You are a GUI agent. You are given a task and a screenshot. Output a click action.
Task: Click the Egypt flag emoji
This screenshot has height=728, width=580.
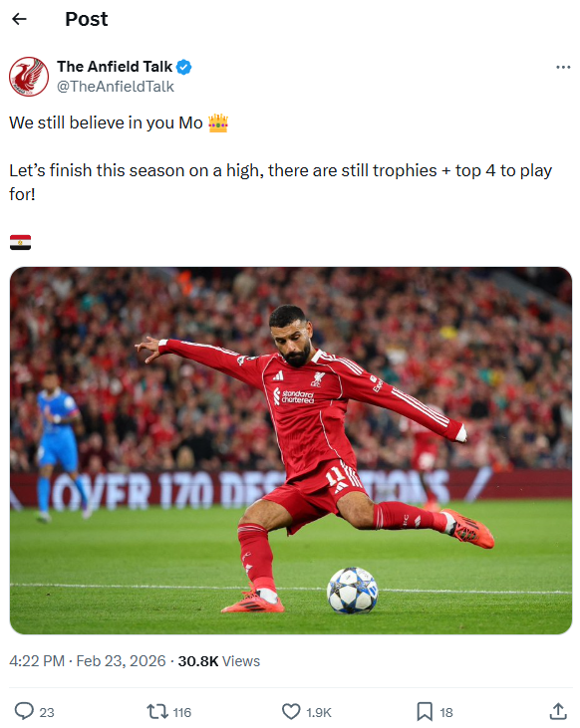coord(21,242)
